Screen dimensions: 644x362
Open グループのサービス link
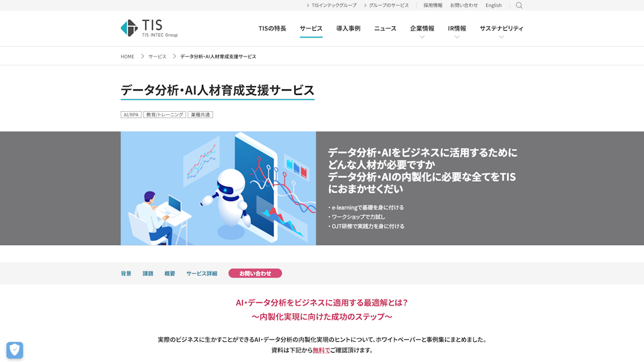click(386, 5)
